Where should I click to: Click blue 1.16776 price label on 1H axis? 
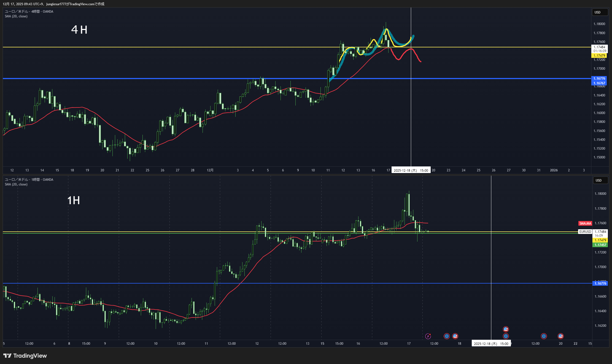pyautogui.click(x=600, y=283)
